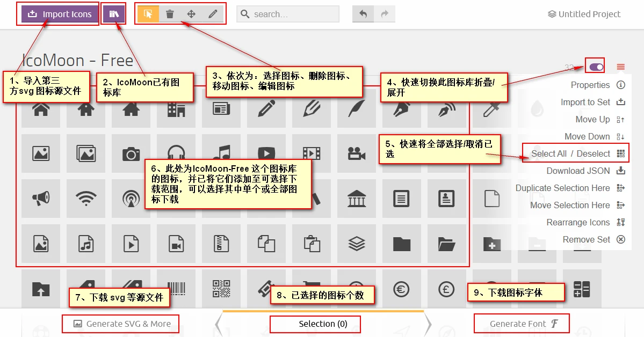Select the euro coin icon
The width and height of the screenshot is (644, 337).
click(402, 289)
